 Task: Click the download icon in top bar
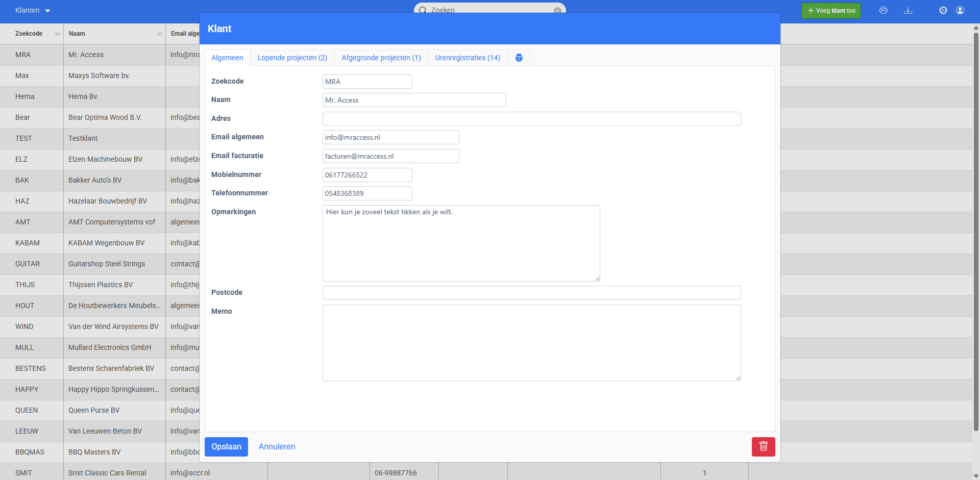(x=908, y=10)
